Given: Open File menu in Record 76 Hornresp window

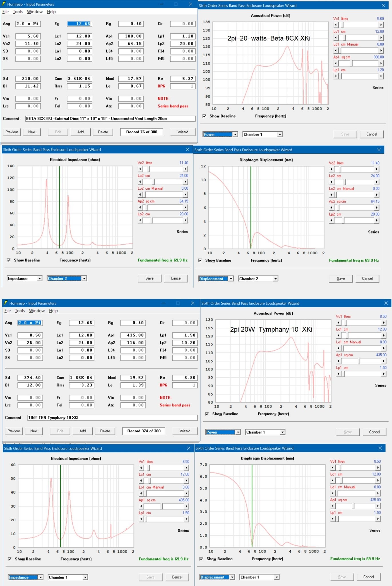Looking at the screenshot, I should 5,12.
